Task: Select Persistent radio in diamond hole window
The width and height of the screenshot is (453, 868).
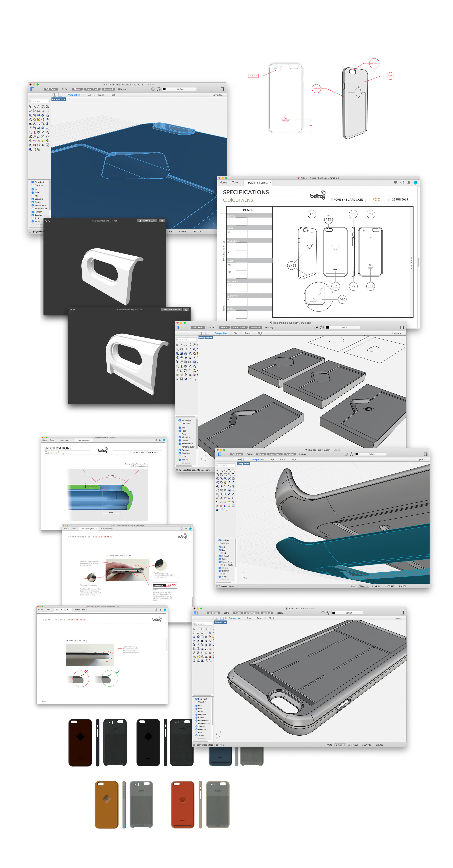Action: click(x=179, y=420)
